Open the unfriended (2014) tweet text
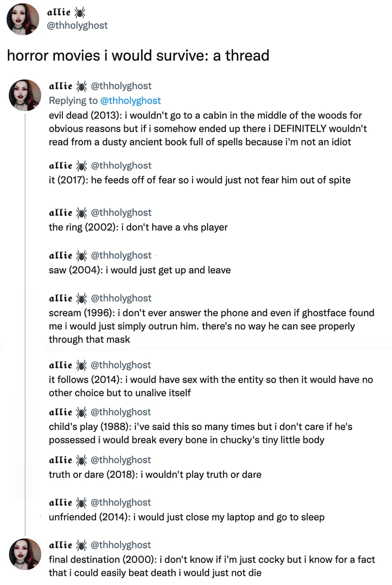This screenshot has width=392, height=585. [x=186, y=517]
